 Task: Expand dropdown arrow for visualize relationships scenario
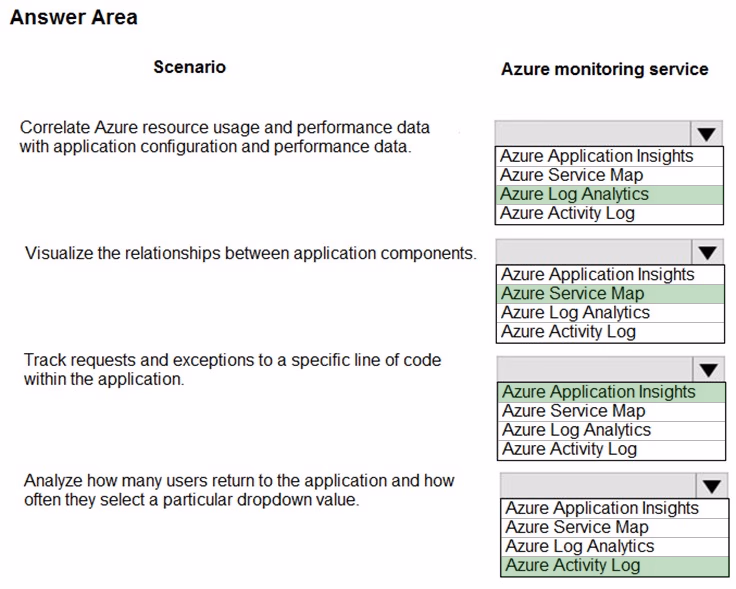point(707,252)
